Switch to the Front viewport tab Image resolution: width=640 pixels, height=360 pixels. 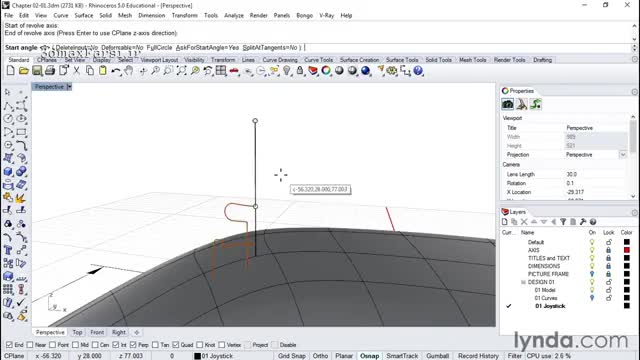pyautogui.click(x=97, y=332)
